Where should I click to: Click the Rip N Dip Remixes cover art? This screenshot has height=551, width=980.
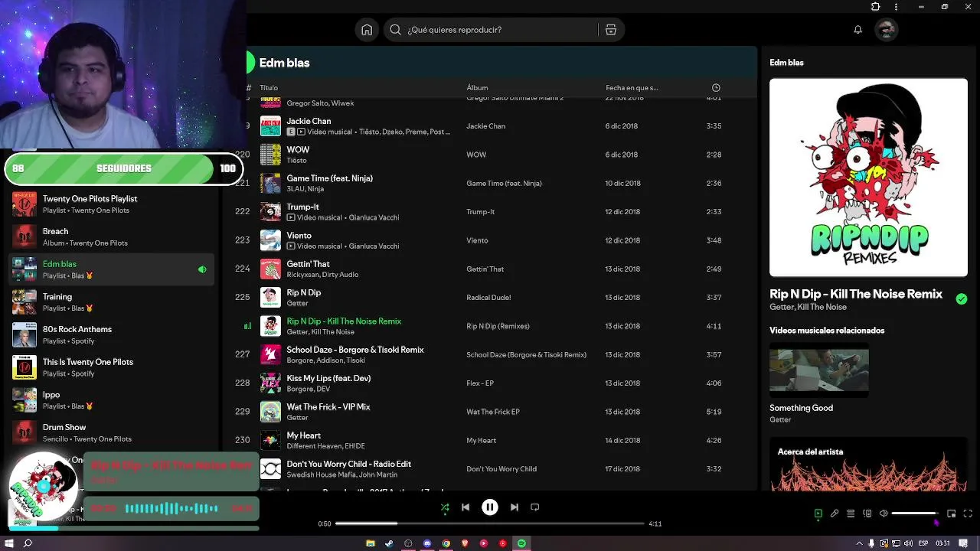click(x=868, y=178)
